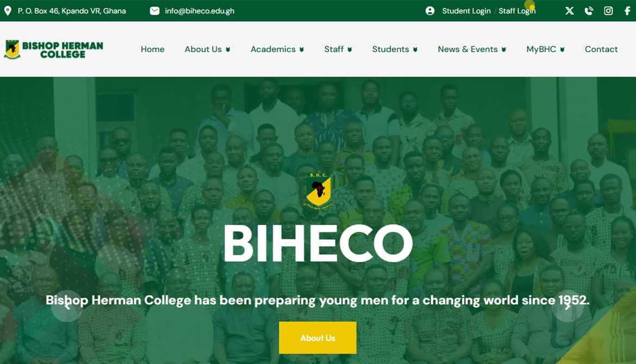Click the Bishop Herman College logo

[x=53, y=49]
